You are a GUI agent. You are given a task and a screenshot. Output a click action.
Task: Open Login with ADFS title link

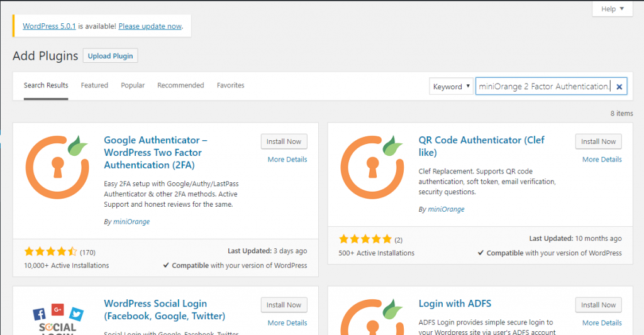click(x=455, y=304)
